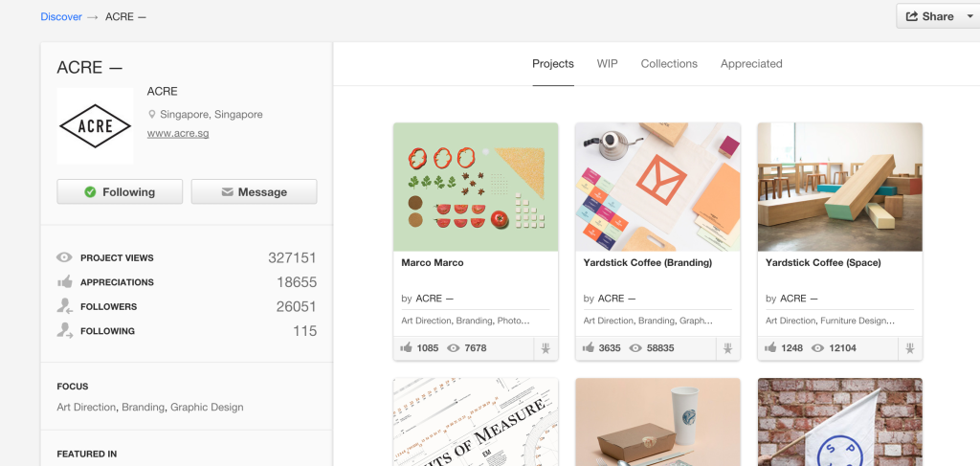Click the 327151 project views count
The image size is (980, 466).
coord(292,257)
